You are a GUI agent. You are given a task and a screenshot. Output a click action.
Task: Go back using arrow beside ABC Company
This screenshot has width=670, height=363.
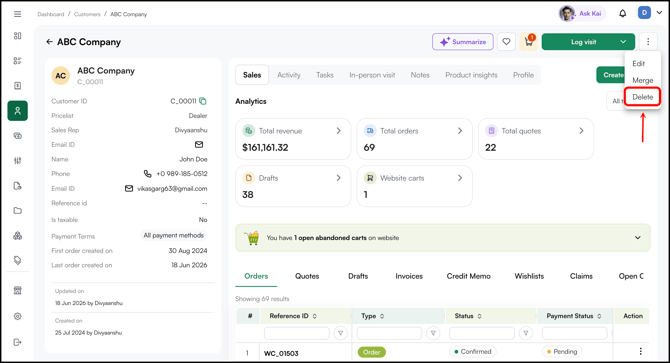coord(49,42)
